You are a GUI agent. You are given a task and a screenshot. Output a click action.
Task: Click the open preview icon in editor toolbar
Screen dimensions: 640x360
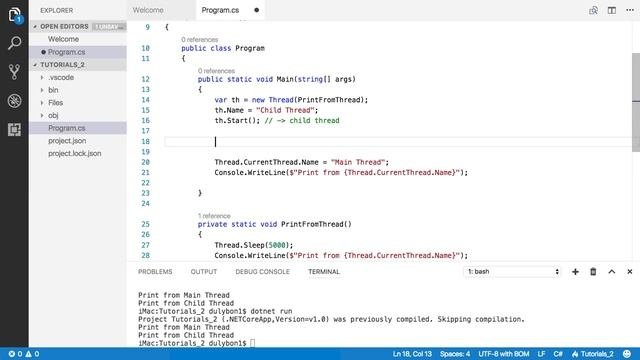click(x=593, y=10)
